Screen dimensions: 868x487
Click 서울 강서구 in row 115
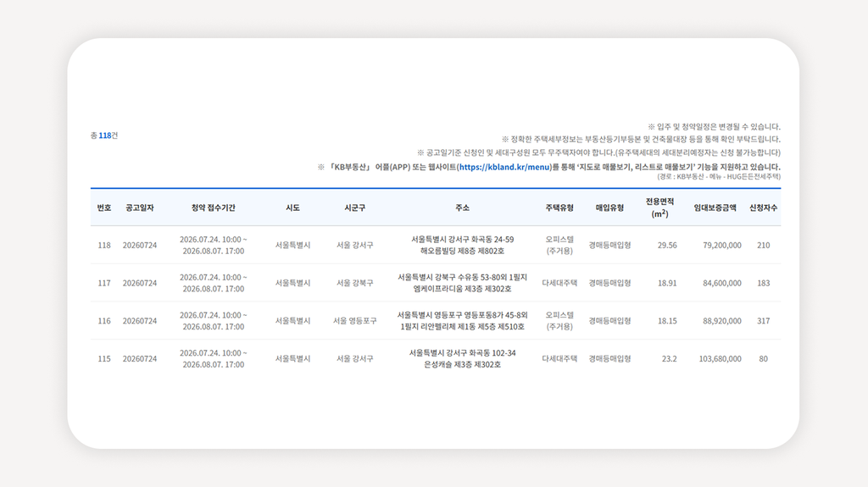pyautogui.click(x=355, y=358)
